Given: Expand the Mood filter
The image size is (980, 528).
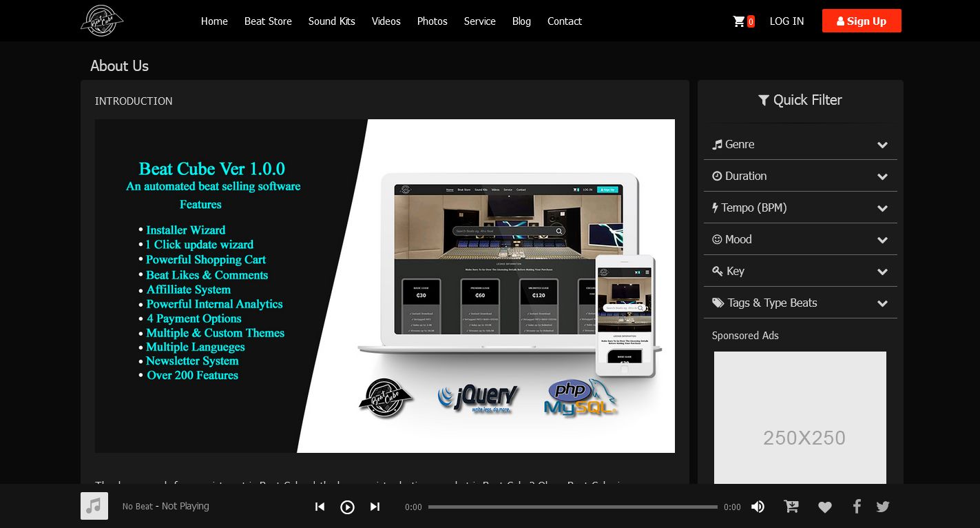Looking at the screenshot, I should pos(800,239).
